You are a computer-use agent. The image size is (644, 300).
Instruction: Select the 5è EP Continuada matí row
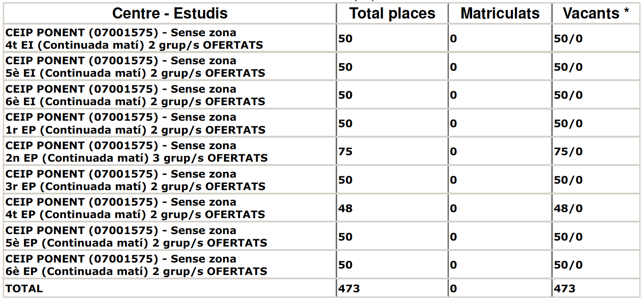tap(322, 237)
